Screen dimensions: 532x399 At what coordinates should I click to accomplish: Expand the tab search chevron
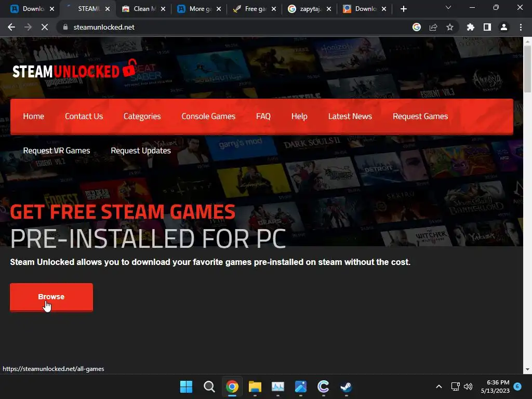pyautogui.click(x=448, y=7)
